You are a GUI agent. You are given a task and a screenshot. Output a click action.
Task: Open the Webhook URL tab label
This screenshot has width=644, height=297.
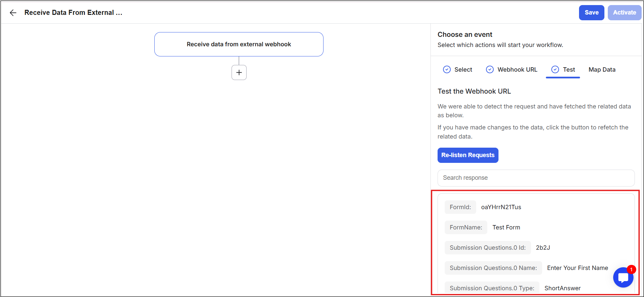[x=517, y=70]
